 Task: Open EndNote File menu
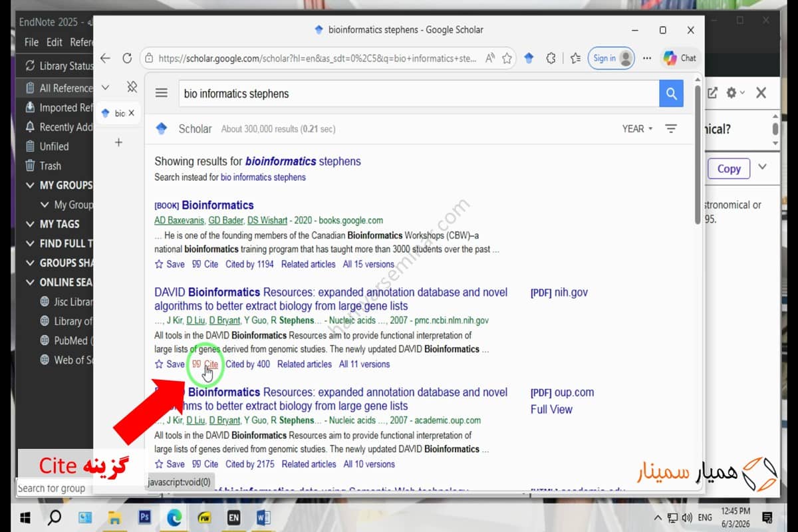(x=31, y=42)
